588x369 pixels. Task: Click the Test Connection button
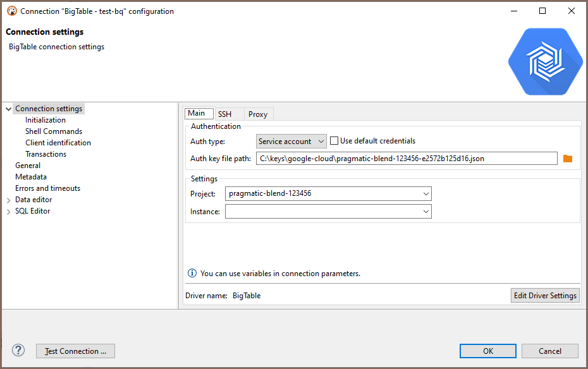(x=75, y=351)
